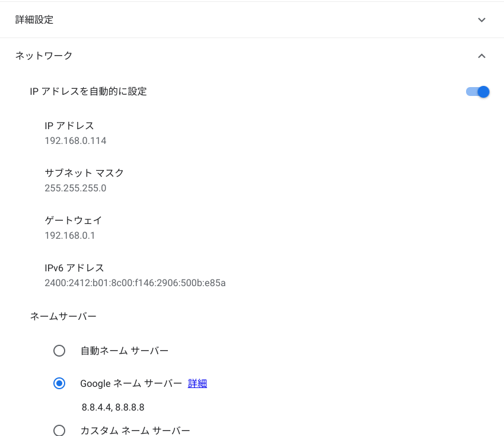Viewport: 504px width, 436px height.
Task: Click the IP アドレスを自動的に設定 label
Action: click(x=88, y=91)
